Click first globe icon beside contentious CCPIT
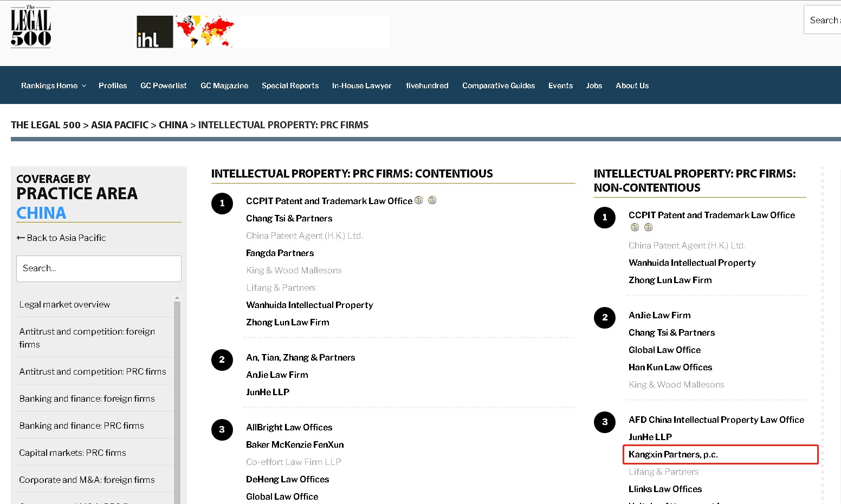The height and width of the screenshot is (504, 841). (419, 200)
